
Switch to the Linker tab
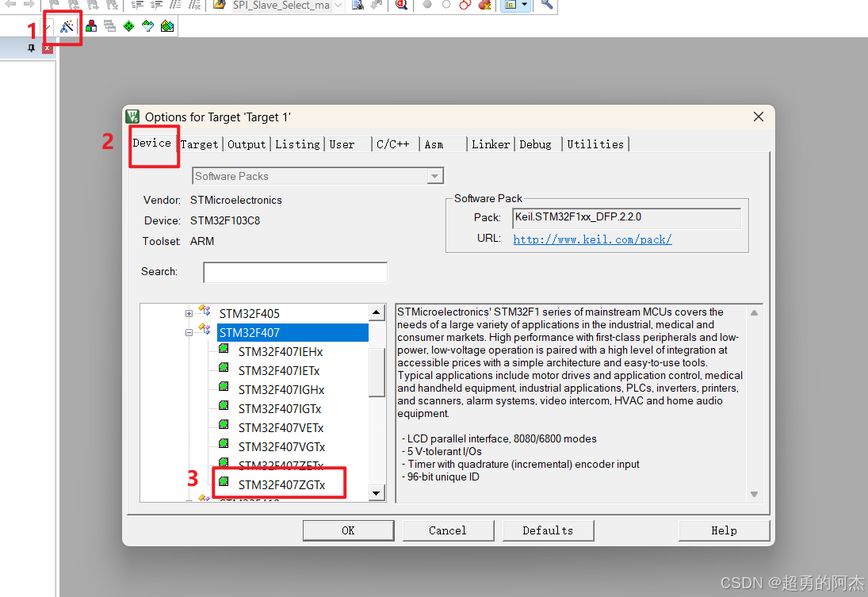point(491,144)
